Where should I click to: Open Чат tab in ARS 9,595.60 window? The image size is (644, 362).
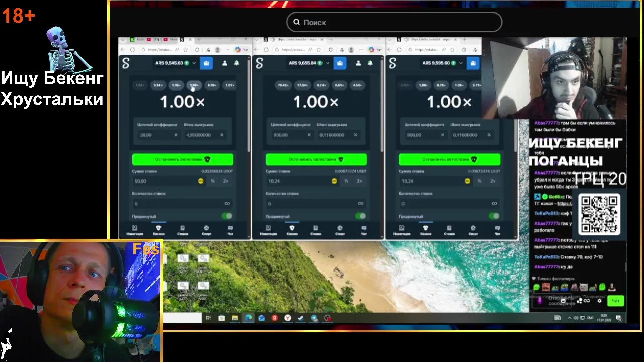pyautogui.click(x=497, y=230)
